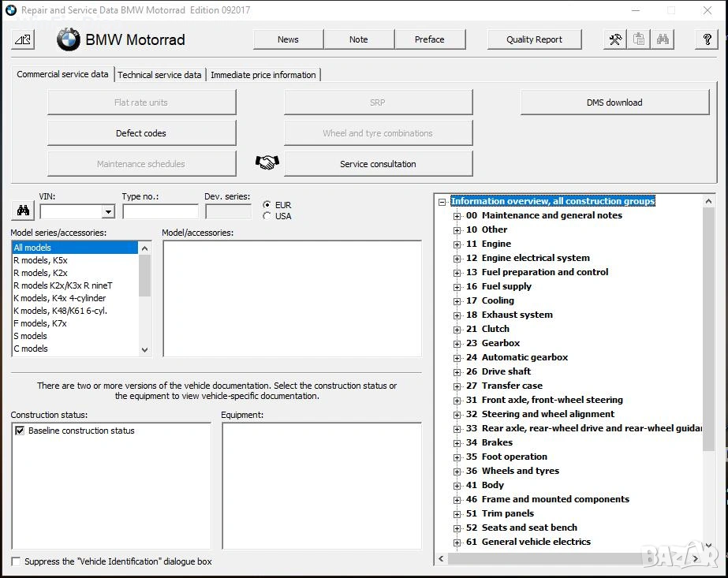Open the VIN dropdown list
This screenshot has height=578, width=728.
pos(108,211)
